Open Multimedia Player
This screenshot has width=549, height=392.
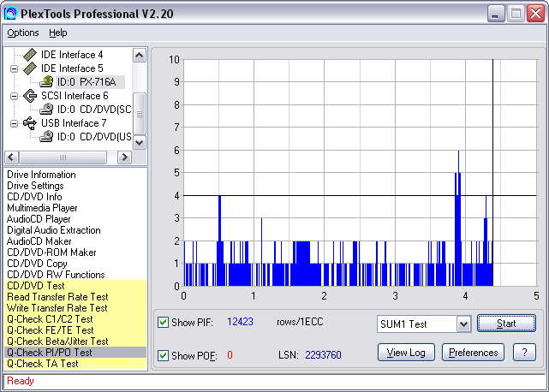[x=42, y=208]
